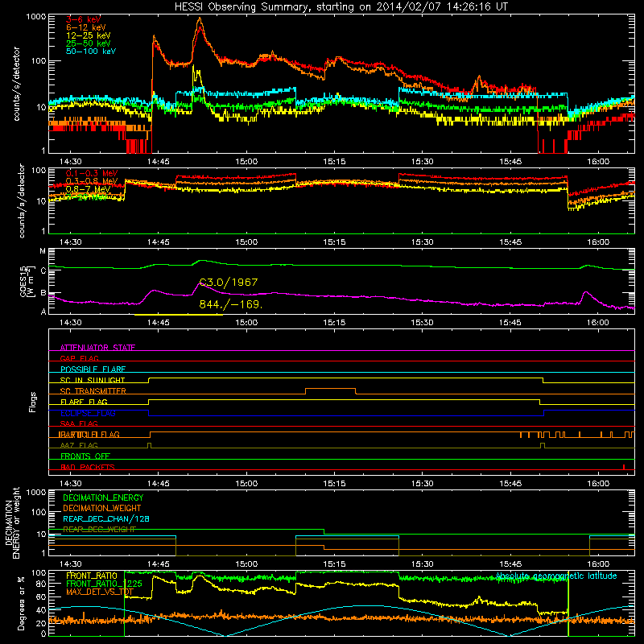Select the ATTENUATOR_STATE flag label
Image resolution: width=644 pixels, height=644 pixels.
pyautogui.click(x=97, y=348)
